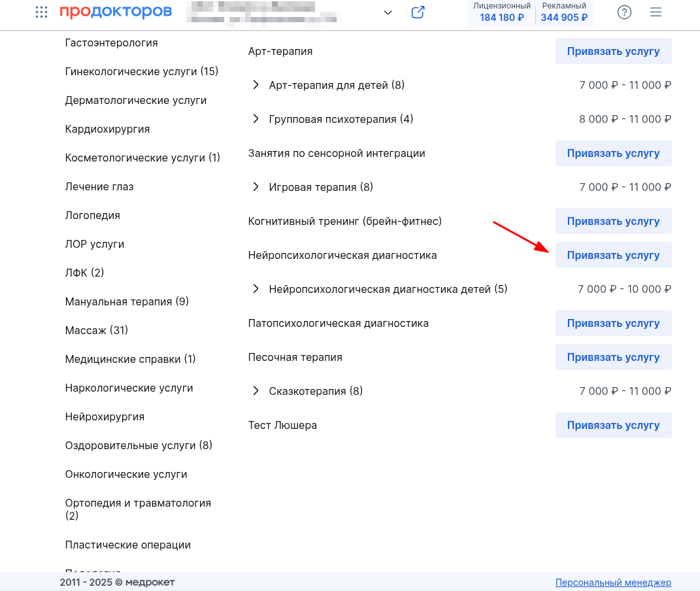Expand Арт-терапия для детей group
The width and height of the screenshot is (700, 591).
(256, 85)
